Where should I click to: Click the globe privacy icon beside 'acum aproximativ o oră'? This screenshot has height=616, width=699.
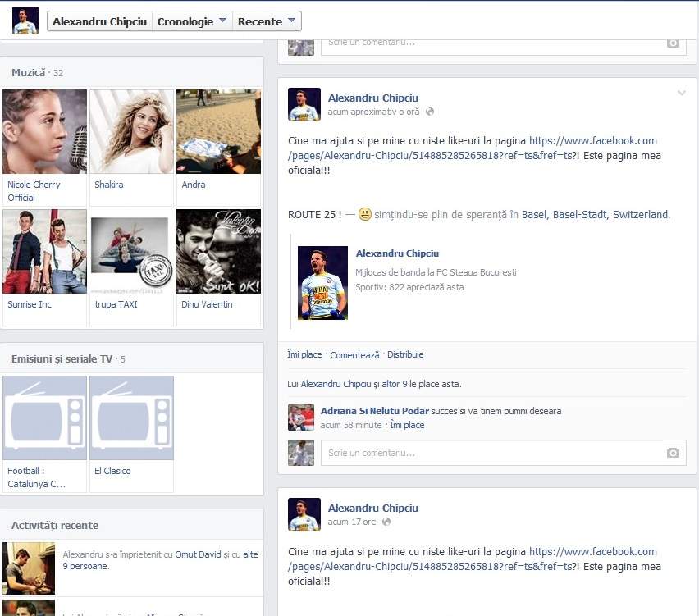(430, 112)
